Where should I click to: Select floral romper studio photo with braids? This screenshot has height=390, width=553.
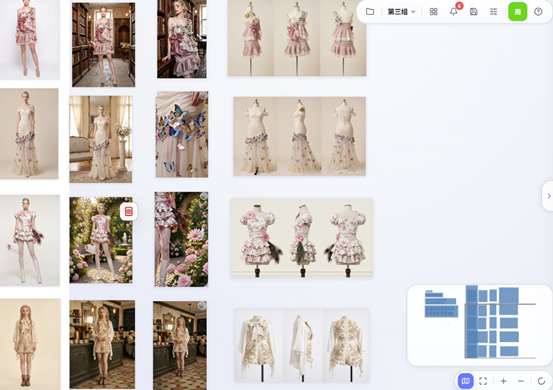(x=30, y=344)
